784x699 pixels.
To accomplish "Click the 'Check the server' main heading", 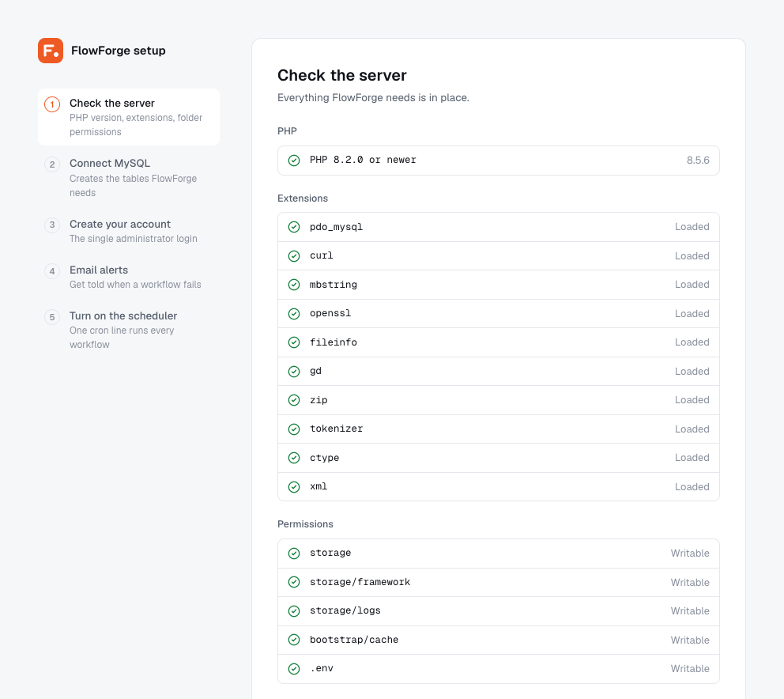I will (342, 75).
